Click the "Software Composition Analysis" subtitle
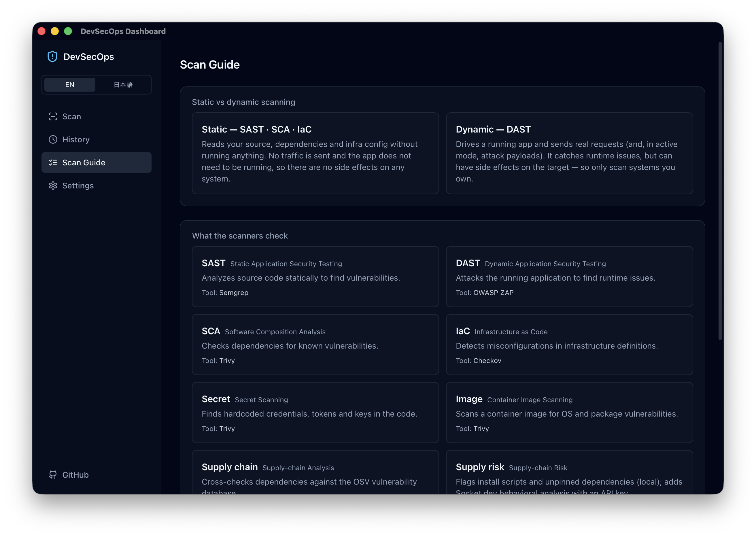756x537 pixels. coord(275,332)
